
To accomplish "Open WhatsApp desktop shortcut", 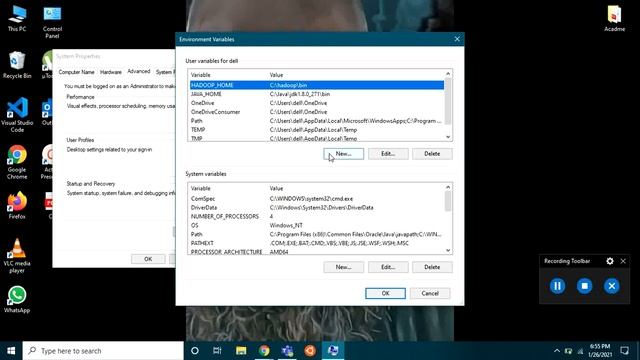I will click(x=17, y=300).
